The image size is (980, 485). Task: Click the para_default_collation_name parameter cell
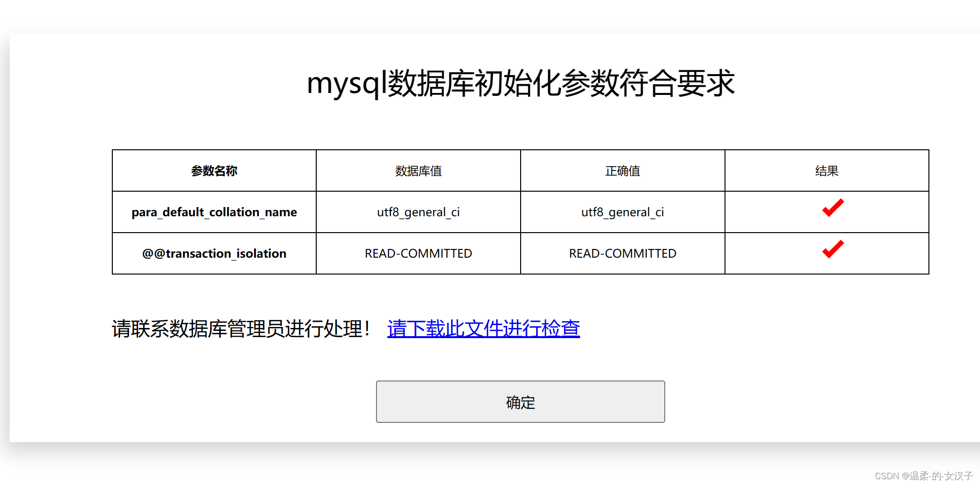coord(214,212)
